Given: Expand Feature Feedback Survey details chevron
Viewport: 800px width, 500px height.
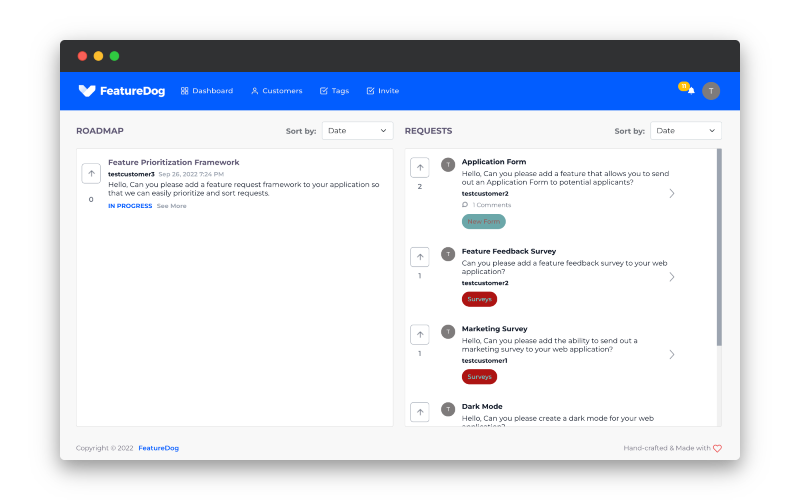Looking at the screenshot, I should (x=672, y=277).
